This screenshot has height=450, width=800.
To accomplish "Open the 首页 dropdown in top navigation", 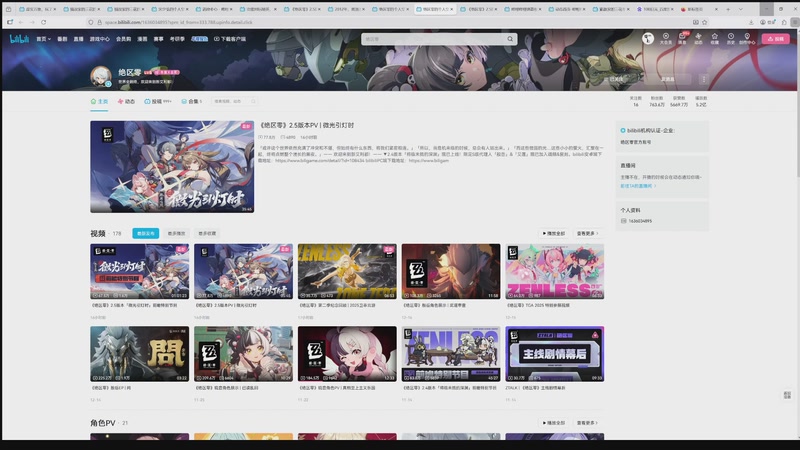I will (x=43, y=39).
